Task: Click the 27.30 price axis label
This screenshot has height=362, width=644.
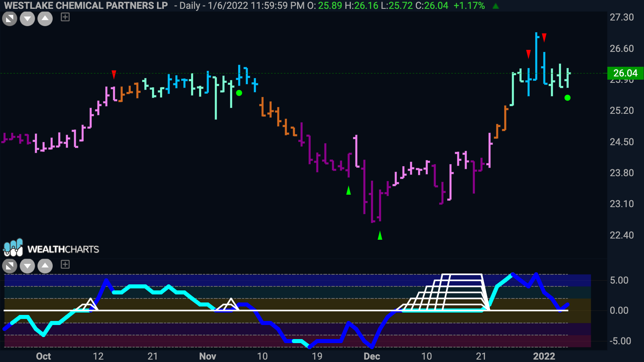Action: (622, 17)
